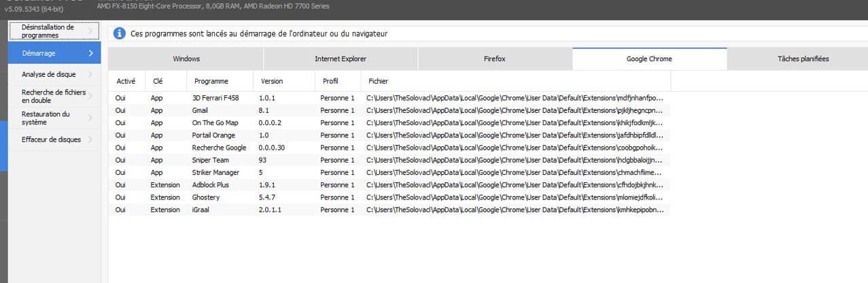Click the Google Chrome tab

click(649, 59)
